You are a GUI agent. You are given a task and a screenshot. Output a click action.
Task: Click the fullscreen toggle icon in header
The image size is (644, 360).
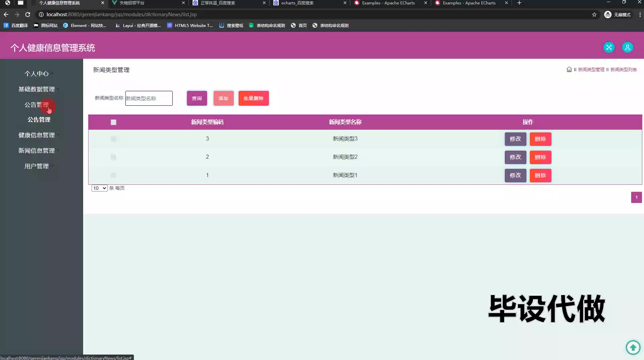point(609,47)
